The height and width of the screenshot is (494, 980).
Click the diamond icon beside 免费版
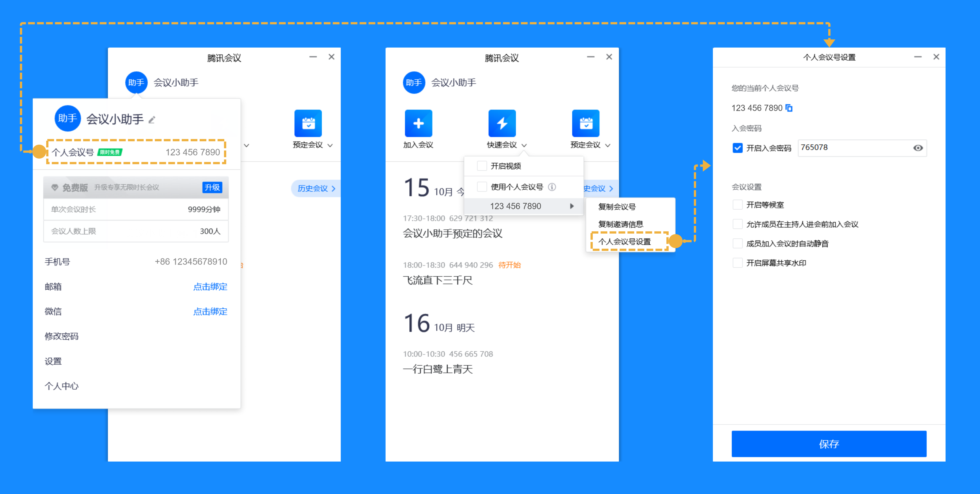[x=55, y=187]
